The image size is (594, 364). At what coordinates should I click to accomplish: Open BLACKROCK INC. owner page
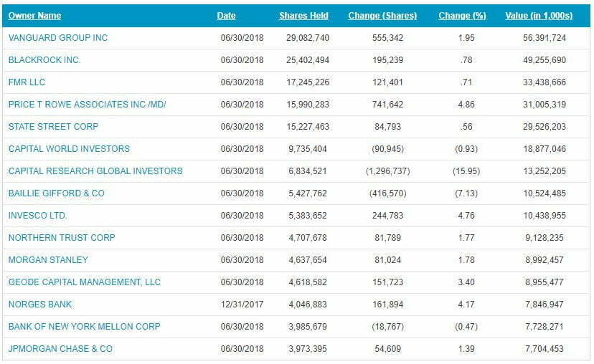(44, 60)
